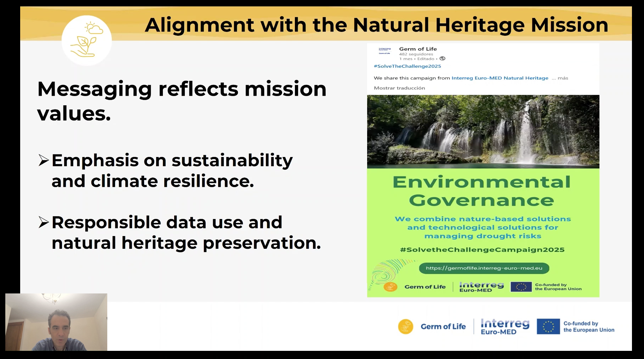Viewport: 644px width, 359px height.
Task: Click the orange Germ of Life footer icon
Action: (x=405, y=326)
